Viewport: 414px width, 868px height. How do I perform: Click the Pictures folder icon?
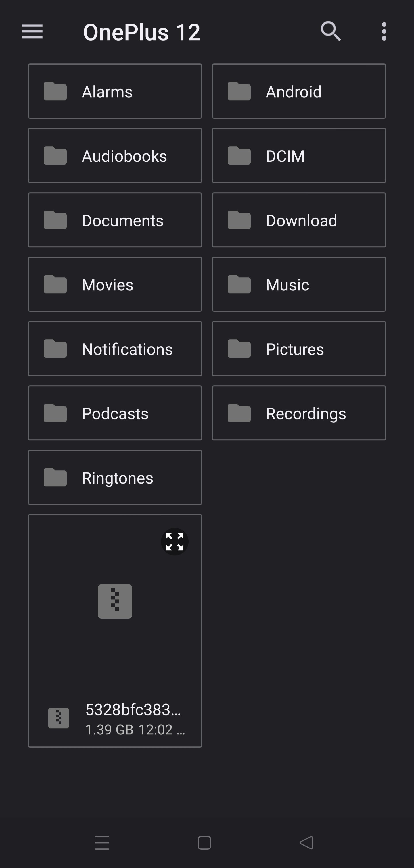point(239,349)
